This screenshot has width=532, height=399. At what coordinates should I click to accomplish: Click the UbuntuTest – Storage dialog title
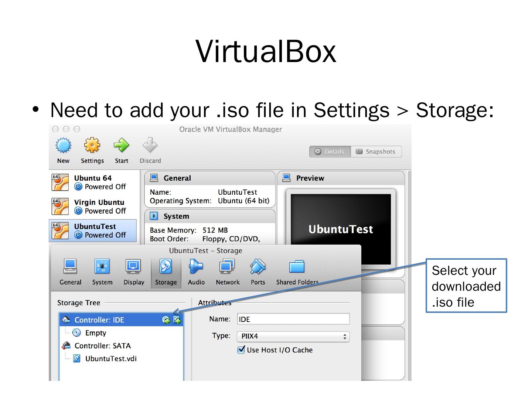coord(205,250)
